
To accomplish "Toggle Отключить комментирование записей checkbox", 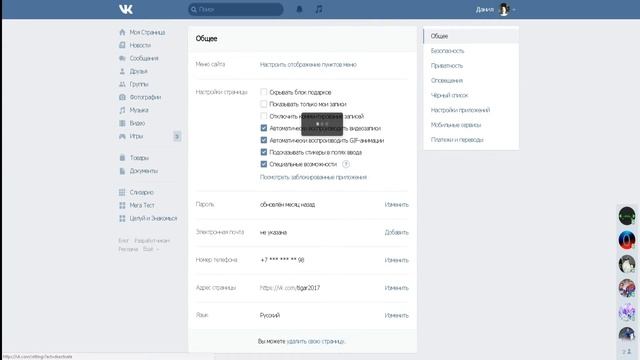I will point(264,116).
